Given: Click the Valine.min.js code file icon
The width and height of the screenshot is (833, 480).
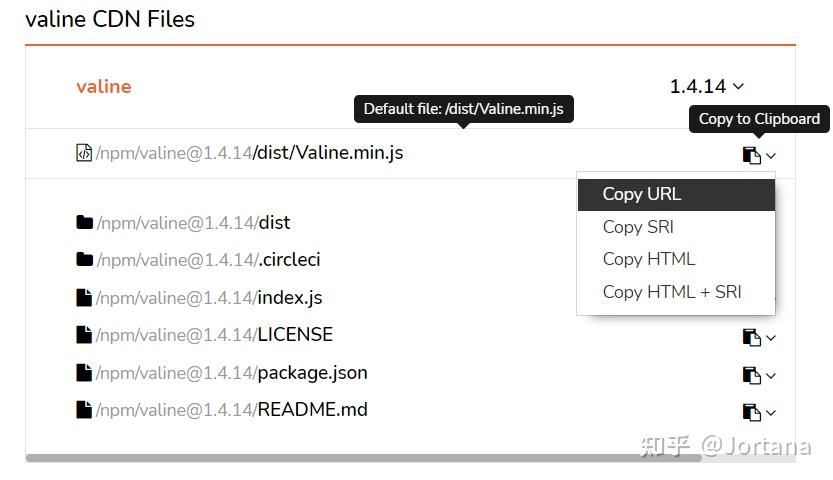Looking at the screenshot, I should tap(84, 153).
